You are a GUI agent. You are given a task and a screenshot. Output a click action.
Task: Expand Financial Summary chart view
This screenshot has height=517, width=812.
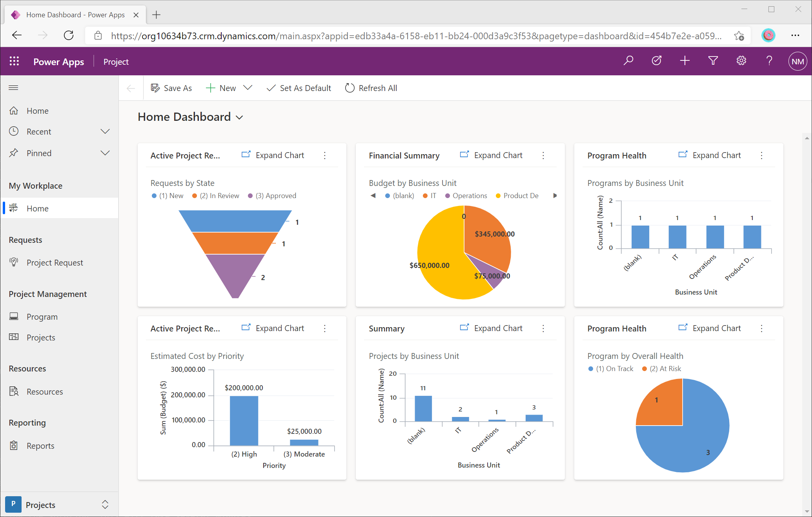492,155
